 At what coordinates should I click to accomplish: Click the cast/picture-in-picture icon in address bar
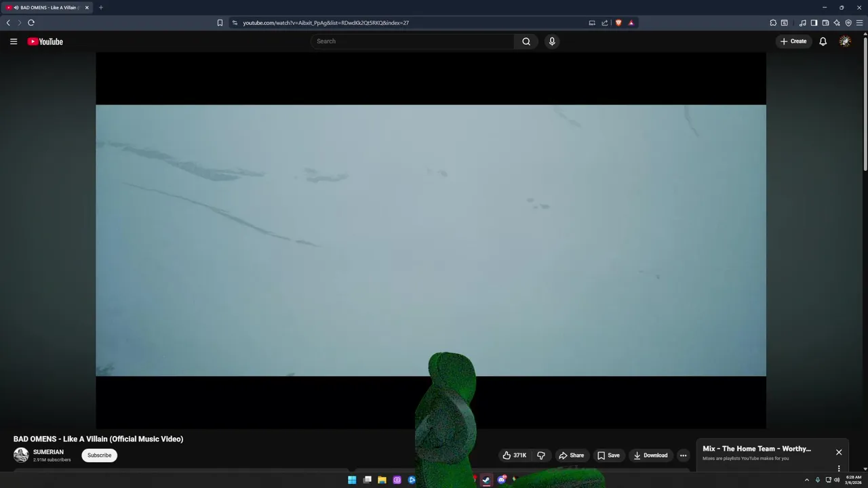click(592, 22)
